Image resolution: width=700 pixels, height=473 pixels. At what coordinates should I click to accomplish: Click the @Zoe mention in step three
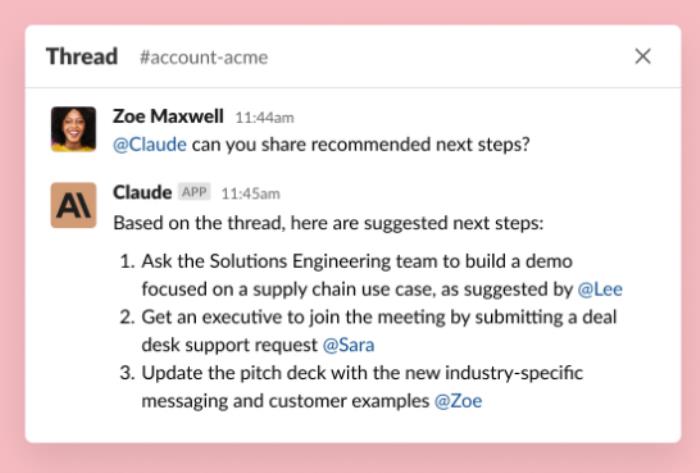point(458,401)
